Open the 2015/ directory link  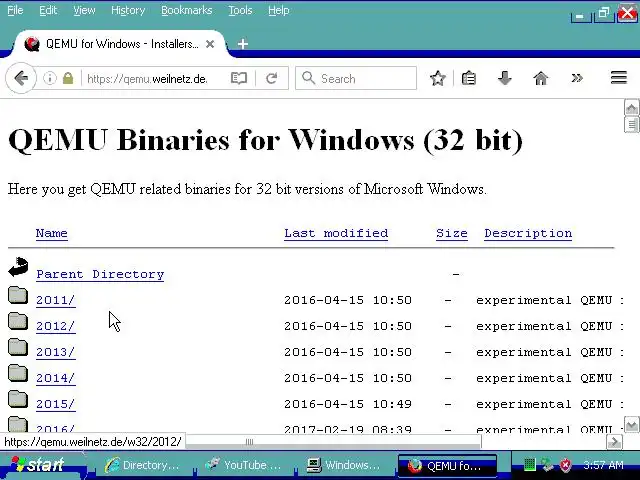coord(56,404)
